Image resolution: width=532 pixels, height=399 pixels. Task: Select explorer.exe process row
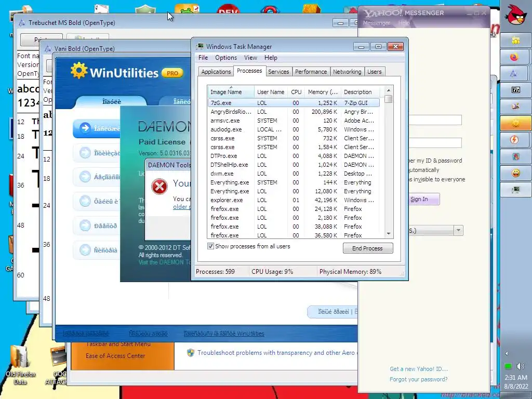coord(294,200)
